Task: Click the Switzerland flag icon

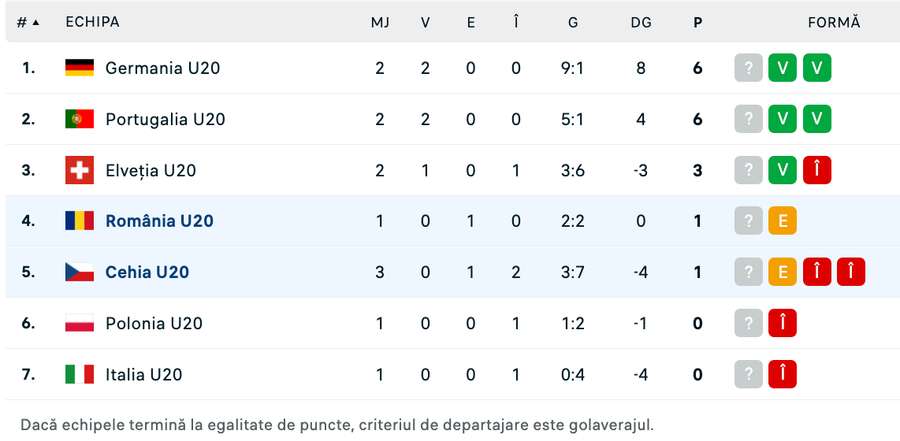Action: click(x=79, y=170)
